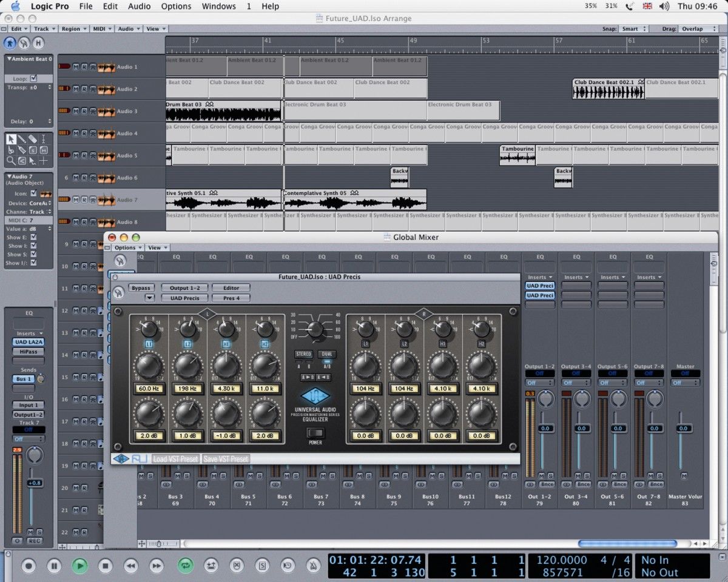Open the Apple menu
The image size is (728, 582).
[15, 6]
